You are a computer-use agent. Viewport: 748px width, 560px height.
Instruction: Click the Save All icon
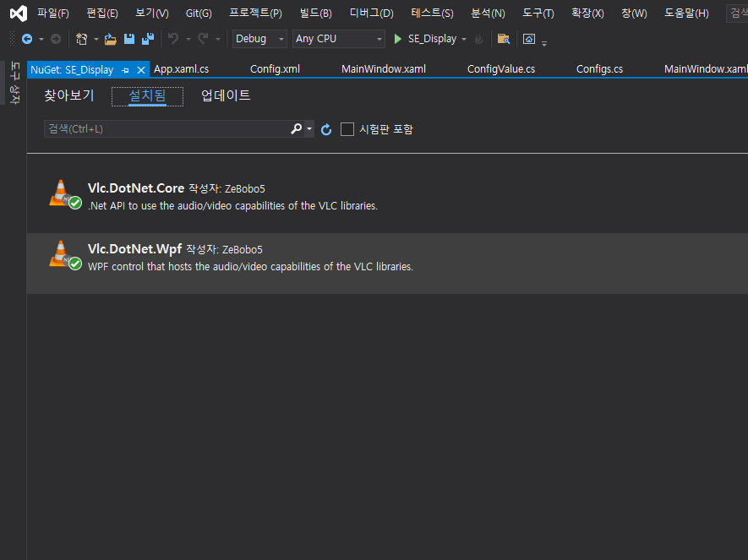point(147,39)
